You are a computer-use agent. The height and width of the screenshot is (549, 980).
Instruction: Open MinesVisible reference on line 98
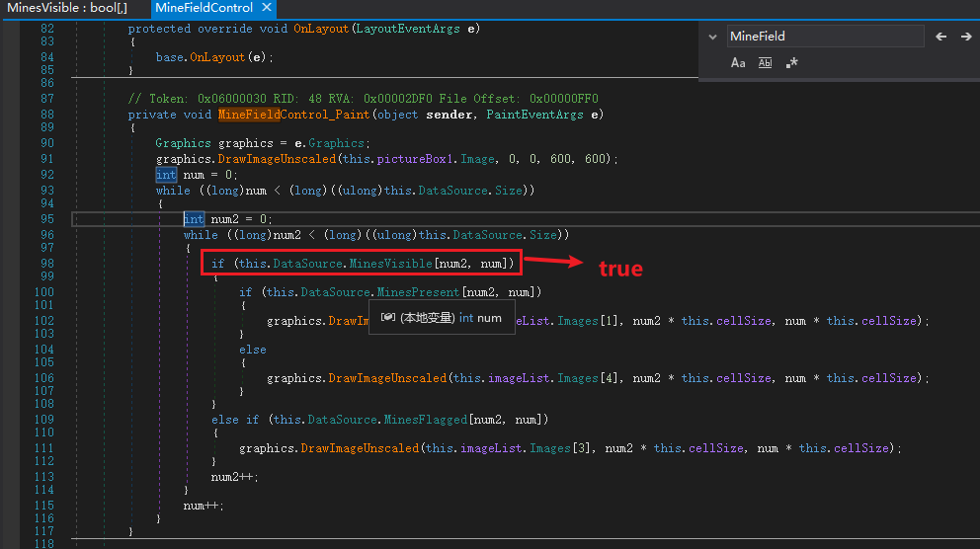point(391,263)
